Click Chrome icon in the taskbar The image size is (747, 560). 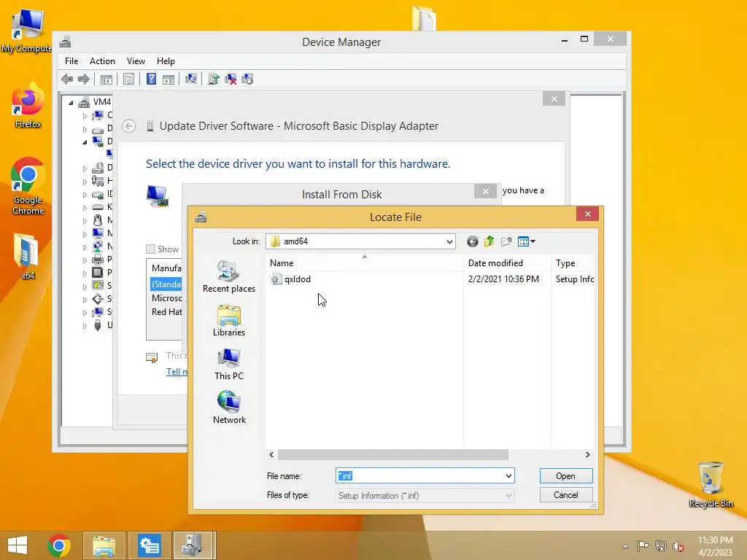[x=59, y=545]
